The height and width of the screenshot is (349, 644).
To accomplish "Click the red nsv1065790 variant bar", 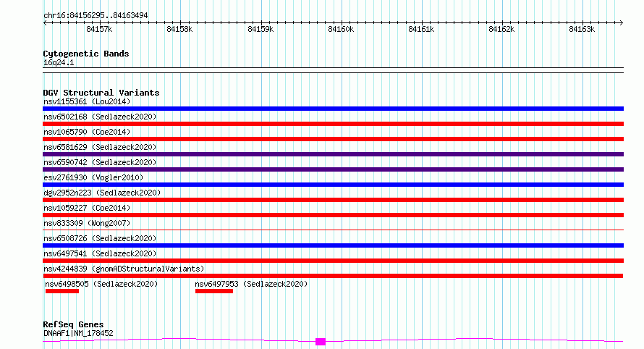I will [333, 139].
